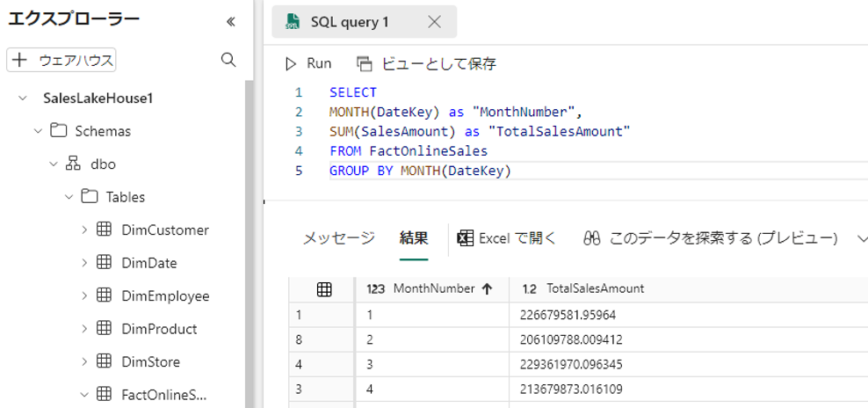868x408 pixels.
Task: Collapse the SalesLakeHouse1 tree node
Action: point(23,98)
